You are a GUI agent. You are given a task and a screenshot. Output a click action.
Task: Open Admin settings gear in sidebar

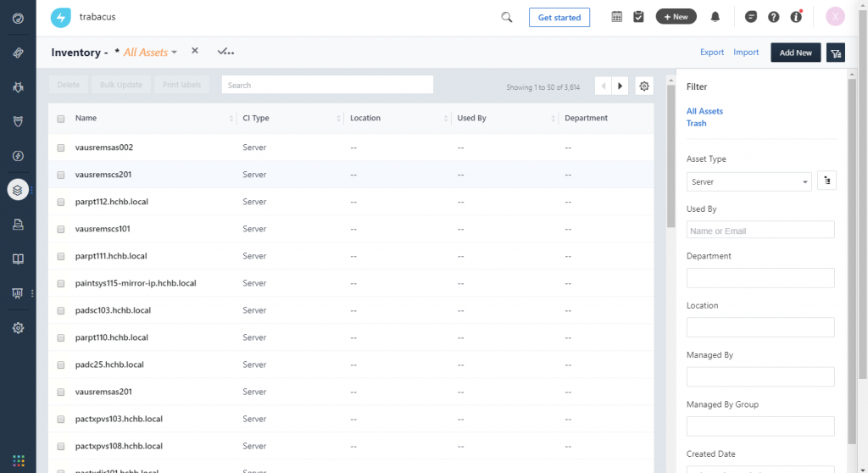coord(18,328)
